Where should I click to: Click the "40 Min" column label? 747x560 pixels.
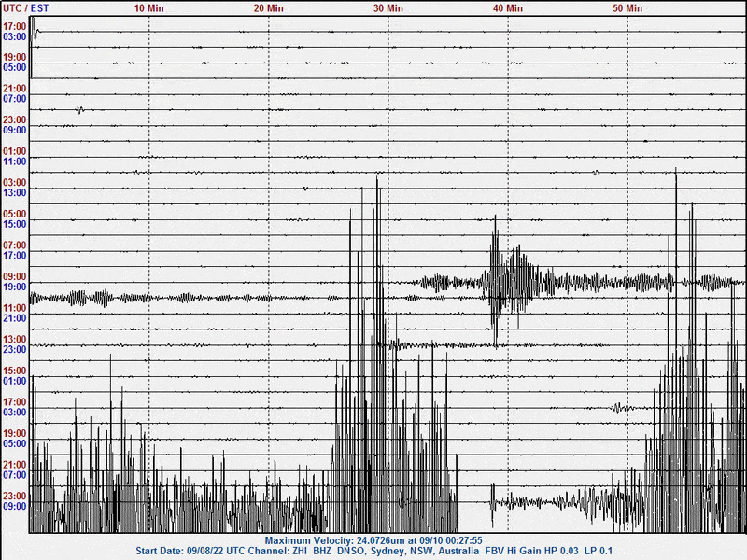tap(507, 8)
